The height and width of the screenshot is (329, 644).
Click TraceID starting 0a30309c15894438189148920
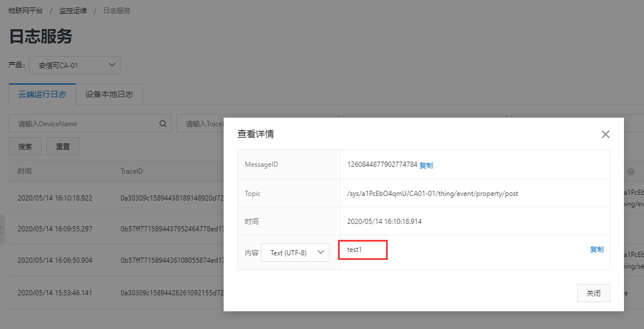[x=172, y=198]
